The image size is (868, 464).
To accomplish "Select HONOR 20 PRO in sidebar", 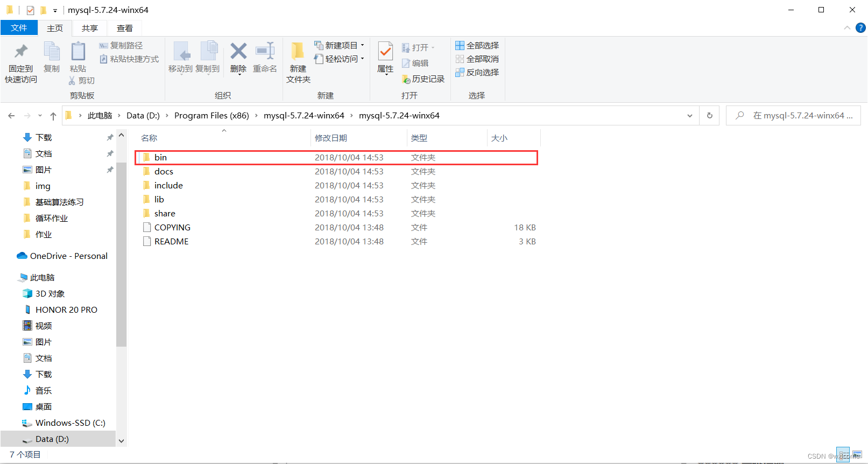I will click(60, 310).
